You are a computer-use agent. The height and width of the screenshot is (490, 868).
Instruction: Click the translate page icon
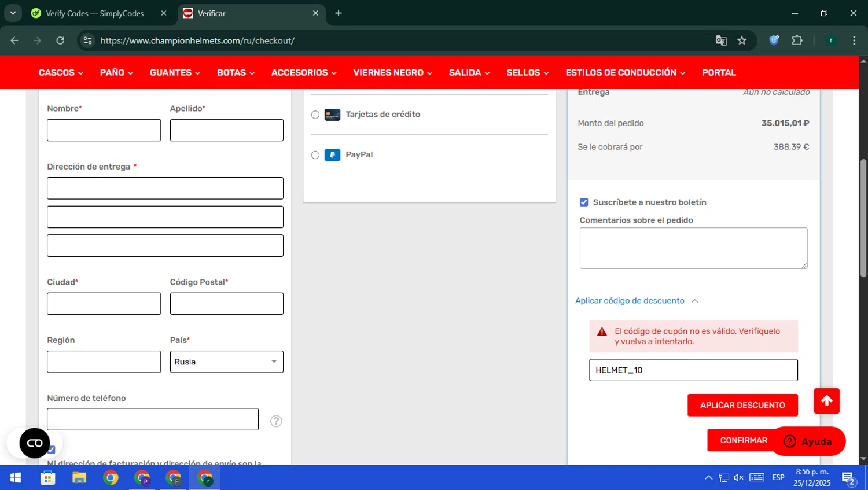[721, 40]
